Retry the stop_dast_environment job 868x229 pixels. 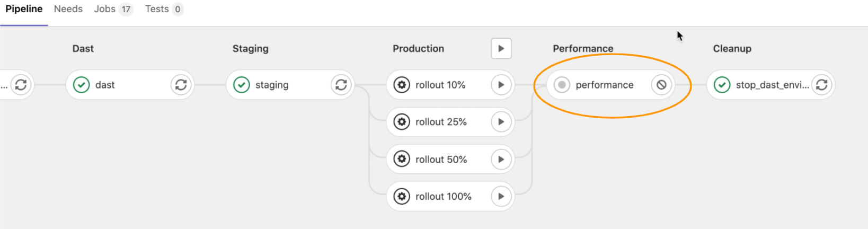coord(821,85)
